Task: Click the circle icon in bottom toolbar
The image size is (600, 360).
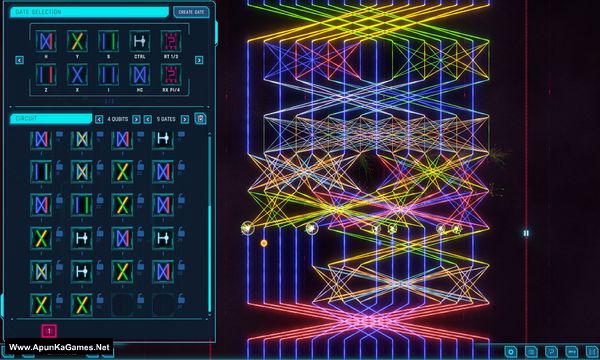Action: coord(510,352)
